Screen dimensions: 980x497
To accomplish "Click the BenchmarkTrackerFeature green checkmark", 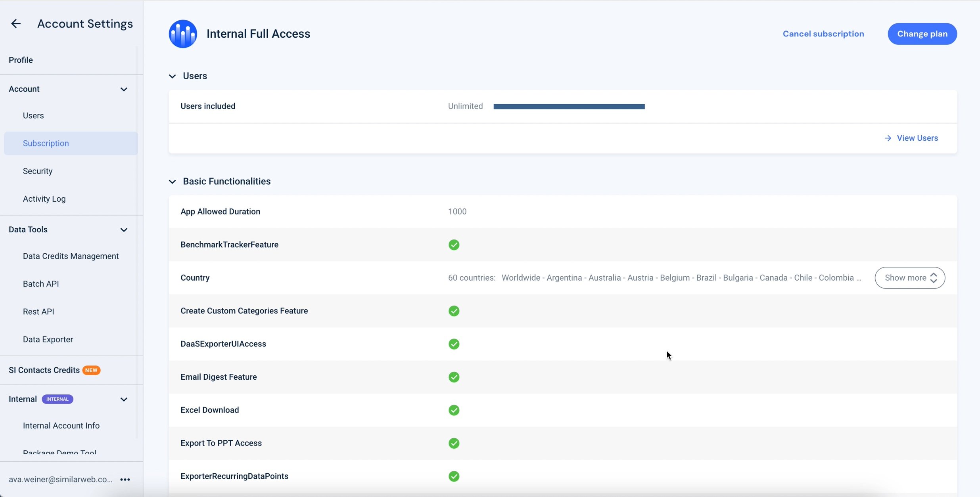I will tap(454, 245).
